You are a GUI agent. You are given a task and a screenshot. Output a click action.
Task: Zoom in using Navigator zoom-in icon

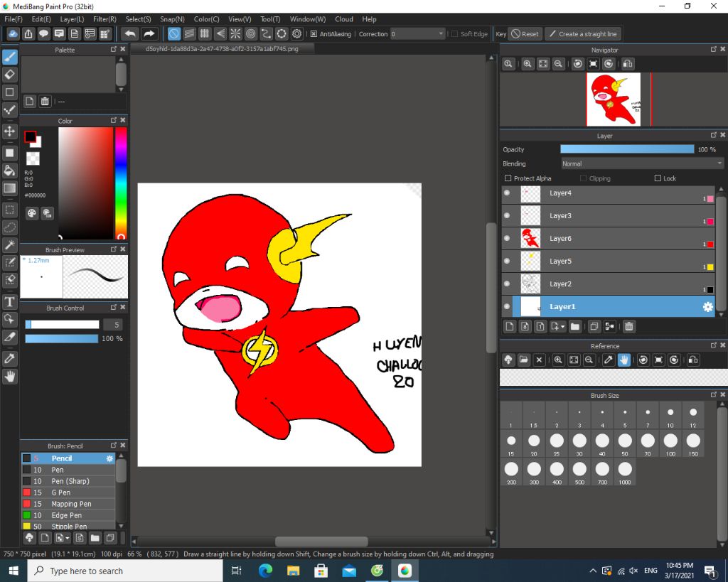[528, 64]
